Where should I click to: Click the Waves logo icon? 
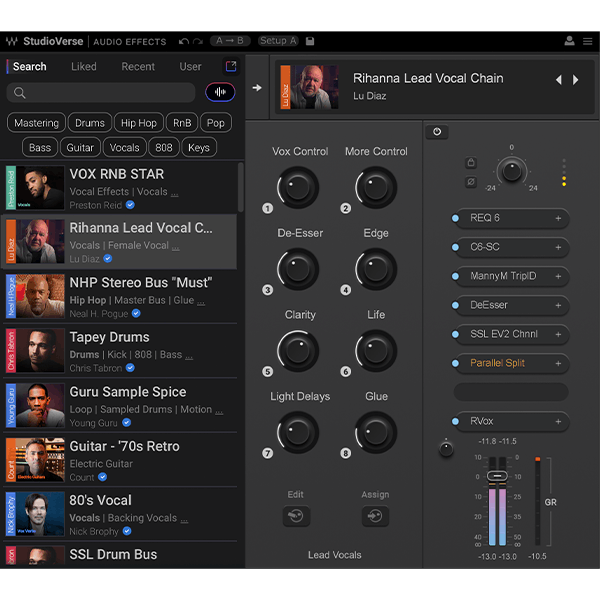tap(11, 41)
